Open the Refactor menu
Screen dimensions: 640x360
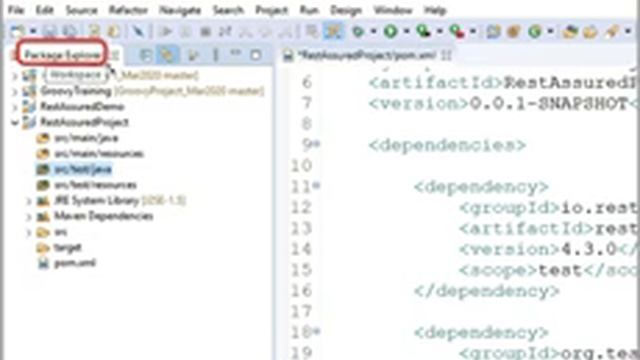click(128, 10)
